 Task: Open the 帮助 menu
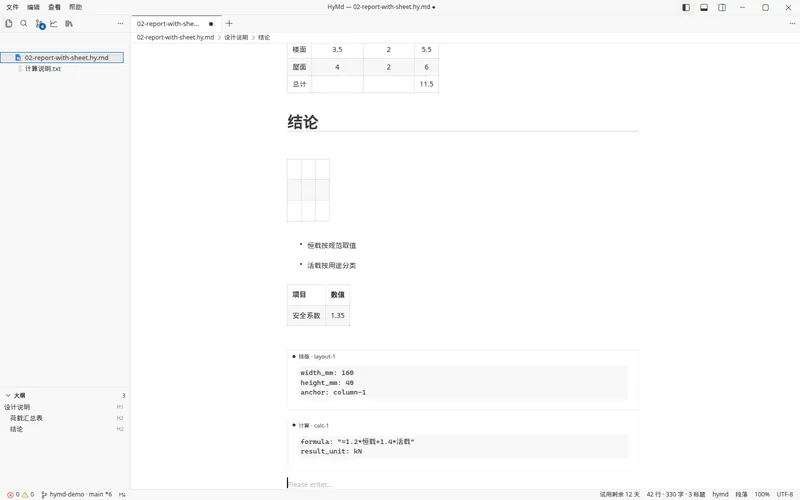point(76,7)
